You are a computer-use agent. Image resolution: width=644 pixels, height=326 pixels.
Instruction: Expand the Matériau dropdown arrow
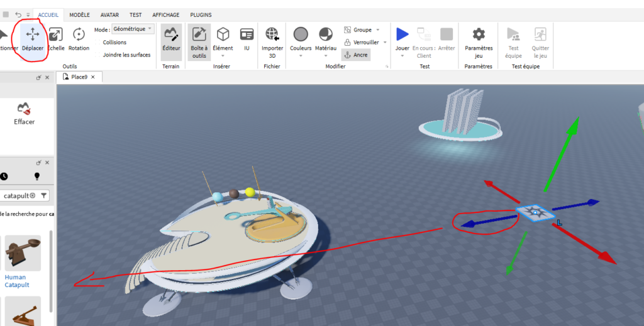326,56
